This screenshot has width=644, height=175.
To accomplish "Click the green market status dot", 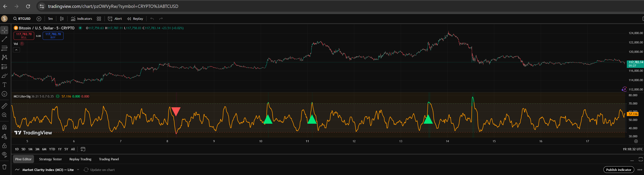I will pyautogui.click(x=80, y=28).
